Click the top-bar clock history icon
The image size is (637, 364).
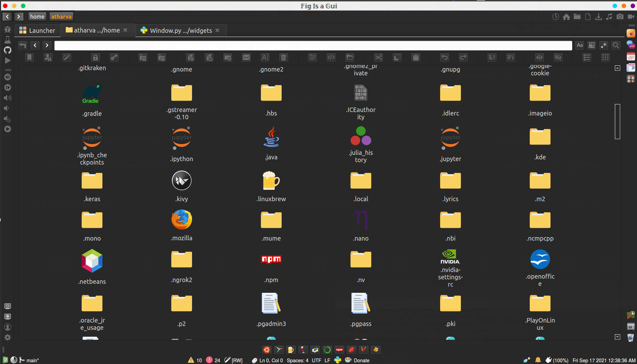pos(556,17)
